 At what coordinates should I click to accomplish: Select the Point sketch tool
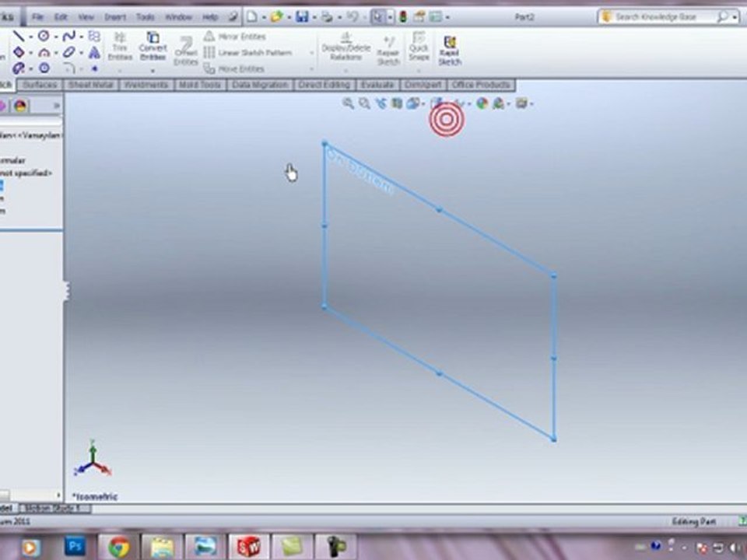point(94,68)
